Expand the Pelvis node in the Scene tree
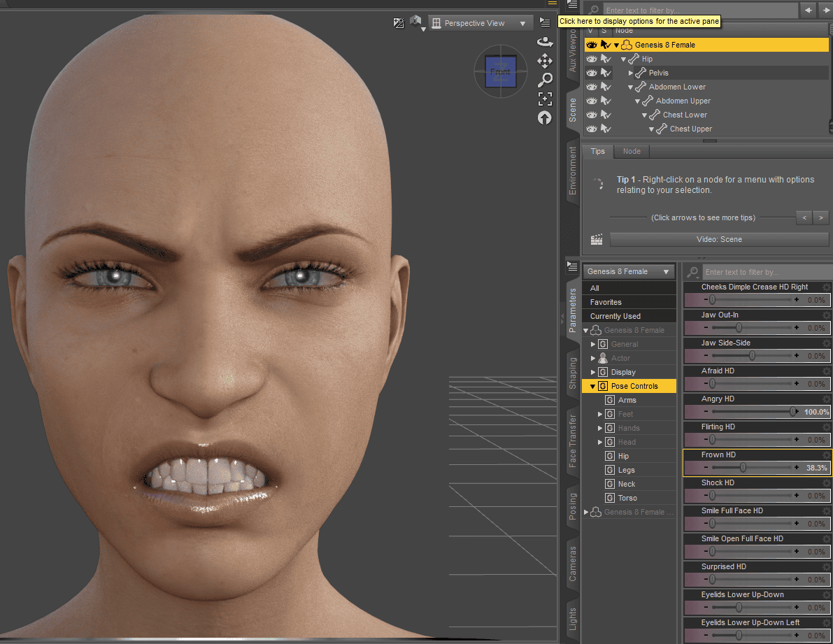The width and height of the screenshot is (833, 644). 629,73
